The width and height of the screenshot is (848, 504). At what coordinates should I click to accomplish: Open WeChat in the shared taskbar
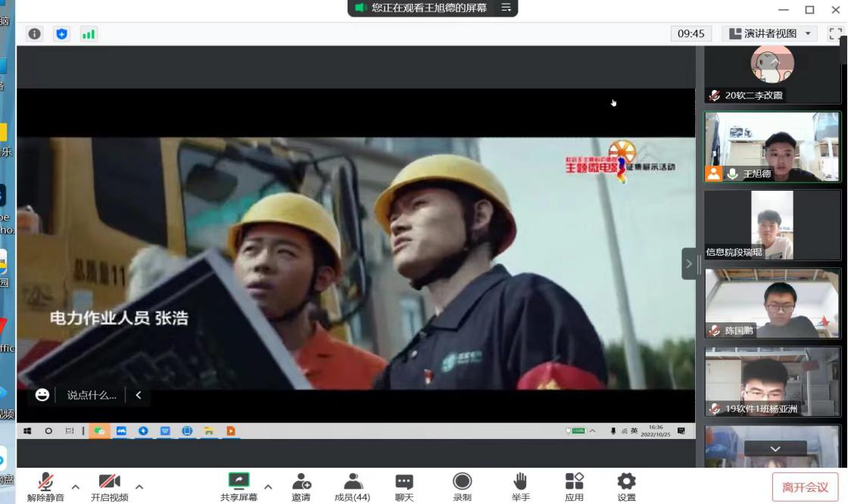[99, 431]
